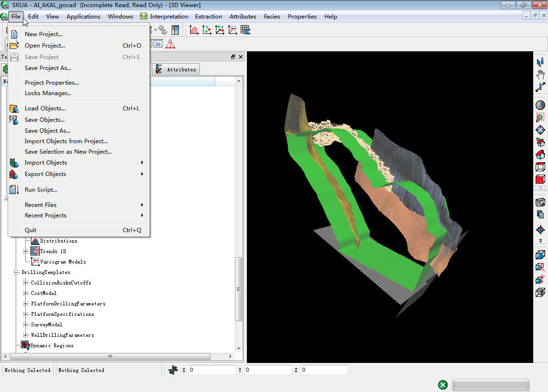This screenshot has height=392, width=548.
Task: Click the Y coordinate input field
Action: (x=268, y=370)
